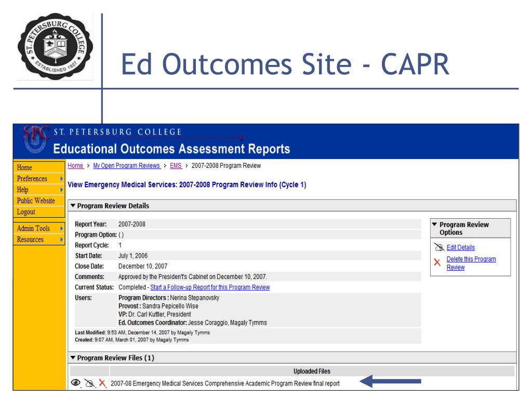
Task: Click the Report Cycle value 1
Action: pos(120,245)
